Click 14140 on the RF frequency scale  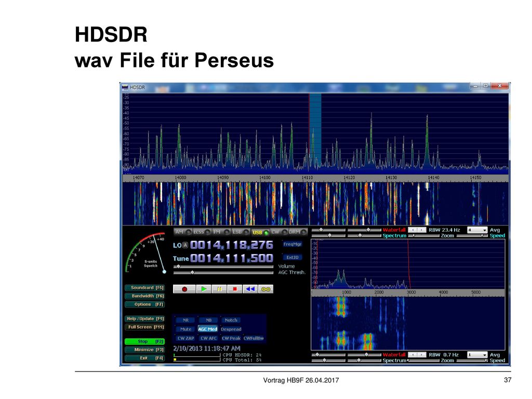tap(433, 178)
